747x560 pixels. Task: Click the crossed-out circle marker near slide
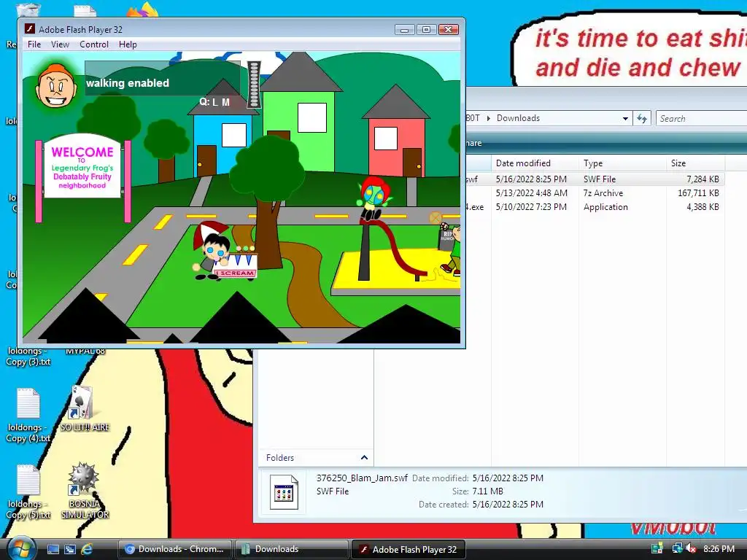pos(435,218)
